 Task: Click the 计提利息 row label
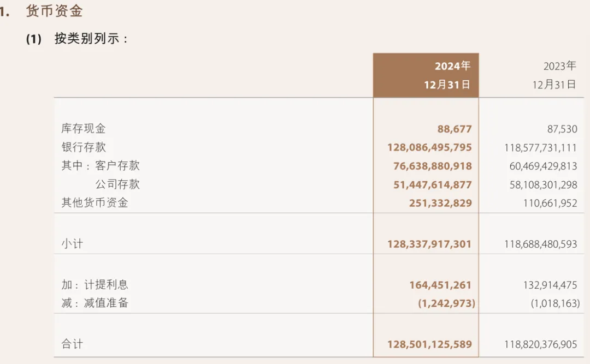(106, 284)
